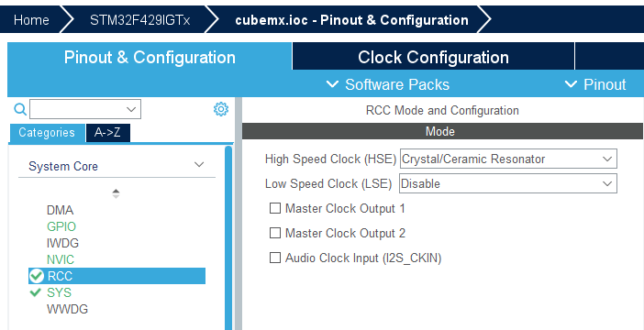This screenshot has width=644, height=330.
Task: Click the search magnifier icon
Action: coord(20,109)
